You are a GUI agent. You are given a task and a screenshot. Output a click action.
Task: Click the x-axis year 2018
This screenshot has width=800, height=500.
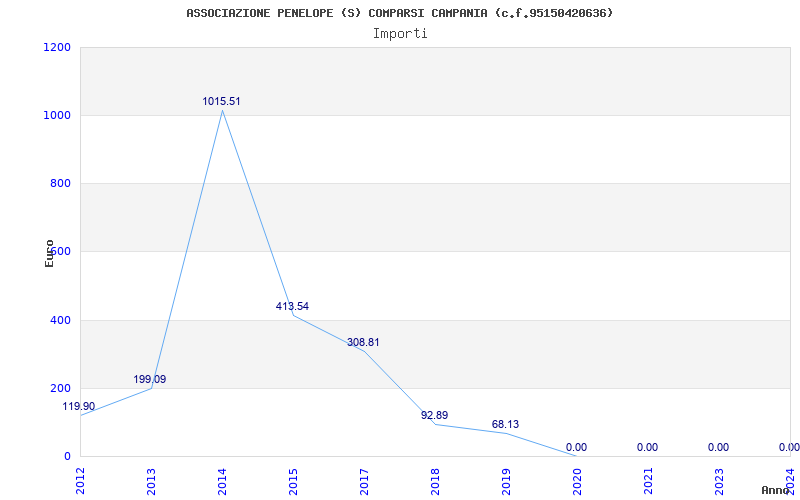[x=435, y=482]
